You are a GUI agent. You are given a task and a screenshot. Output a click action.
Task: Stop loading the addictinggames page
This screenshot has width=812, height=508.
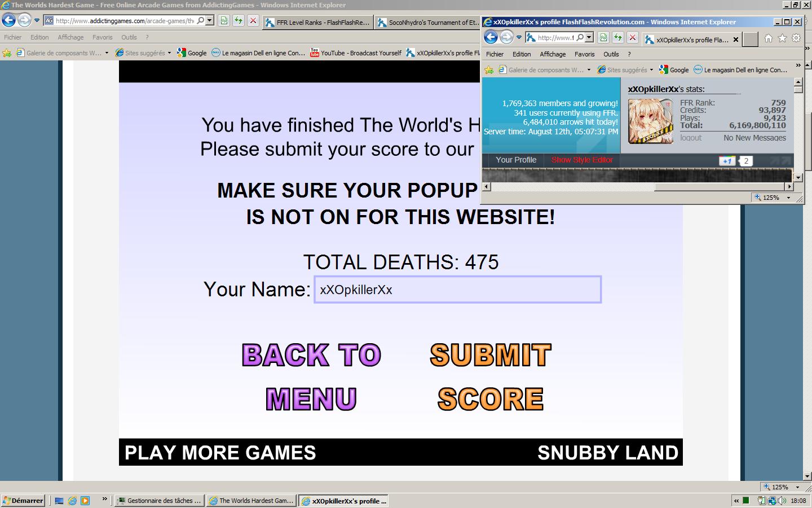253,21
